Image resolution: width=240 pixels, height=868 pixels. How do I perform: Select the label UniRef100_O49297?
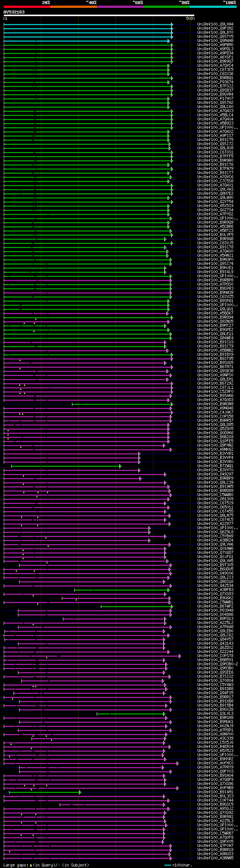point(215,474)
